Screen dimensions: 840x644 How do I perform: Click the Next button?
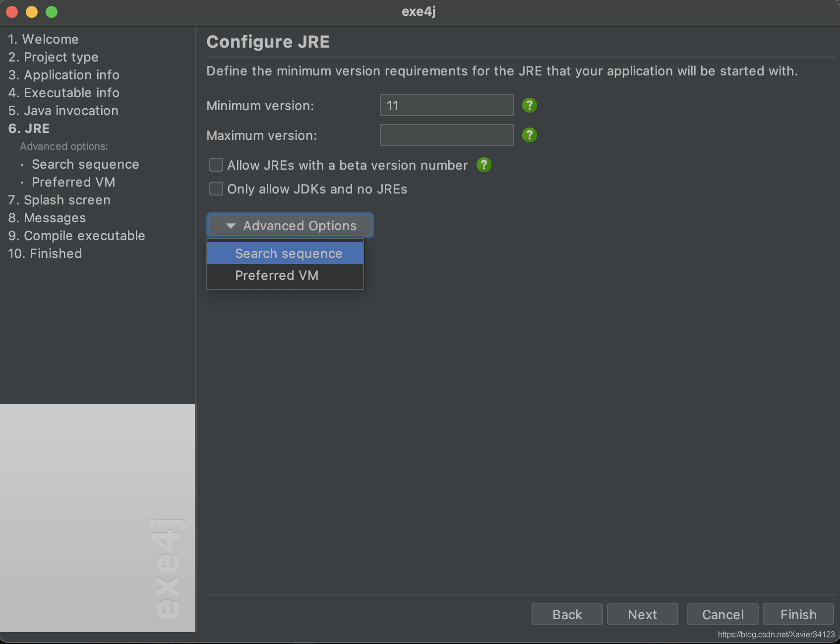pos(642,614)
